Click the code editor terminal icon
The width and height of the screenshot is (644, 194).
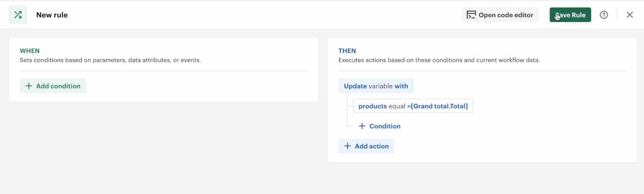pos(471,15)
